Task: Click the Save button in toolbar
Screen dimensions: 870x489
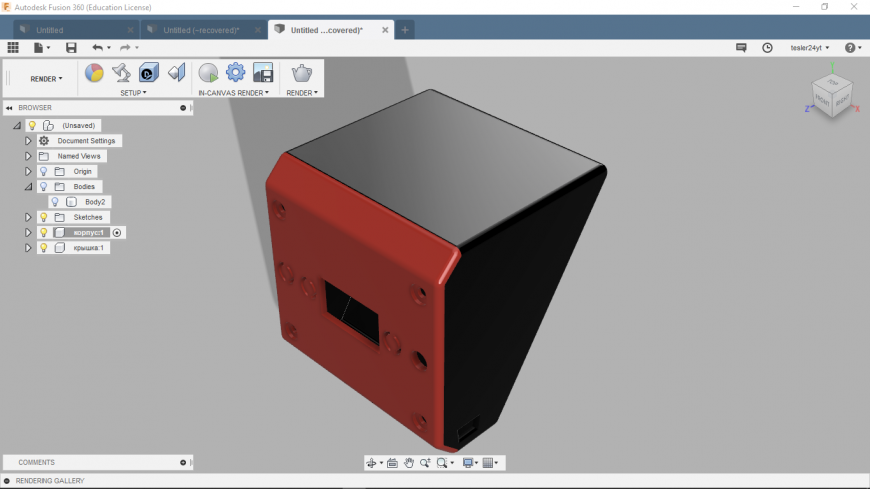Action: pyautogui.click(x=71, y=47)
